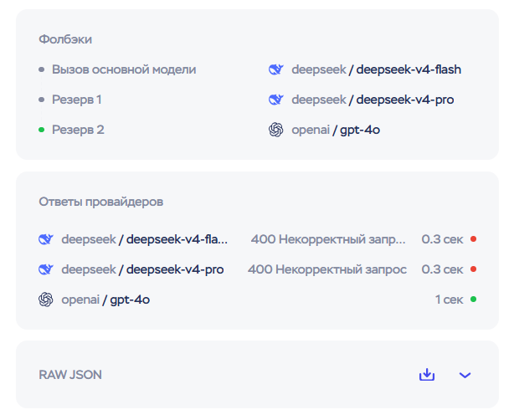Click DeepSeek logo beside deepseek-v4-pro in Фолбэки
The height and width of the screenshot is (420, 514).
pos(275,100)
